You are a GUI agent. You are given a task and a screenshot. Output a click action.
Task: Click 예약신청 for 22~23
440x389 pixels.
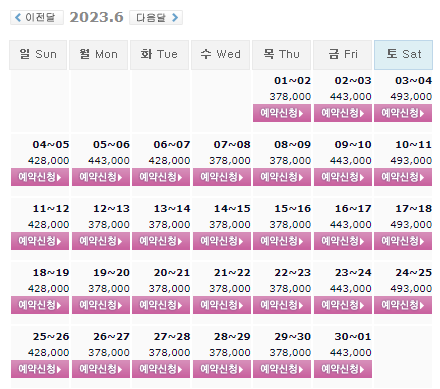coord(282,305)
